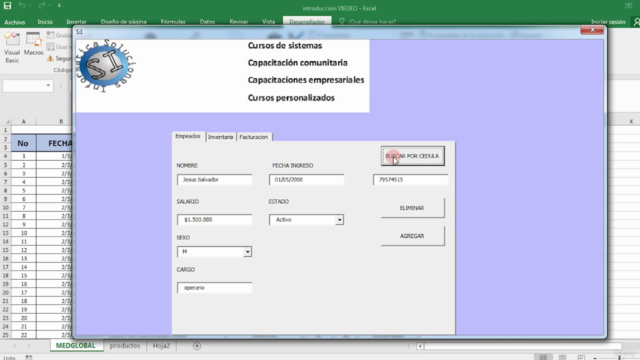The image size is (640, 360).
Task: Click the horizontal scrollbar left arrow
Action: tap(420, 346)
